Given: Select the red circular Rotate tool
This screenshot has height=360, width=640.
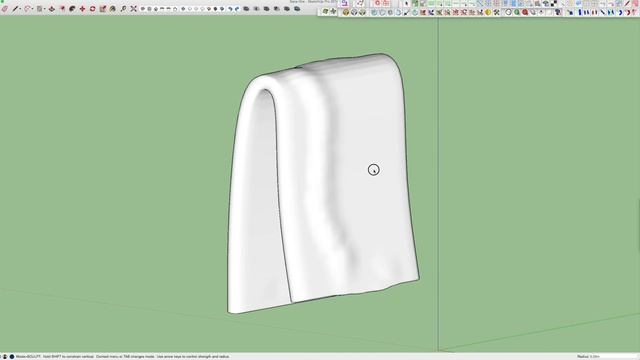Looking at the screenshot, I should tap(93, 9).
